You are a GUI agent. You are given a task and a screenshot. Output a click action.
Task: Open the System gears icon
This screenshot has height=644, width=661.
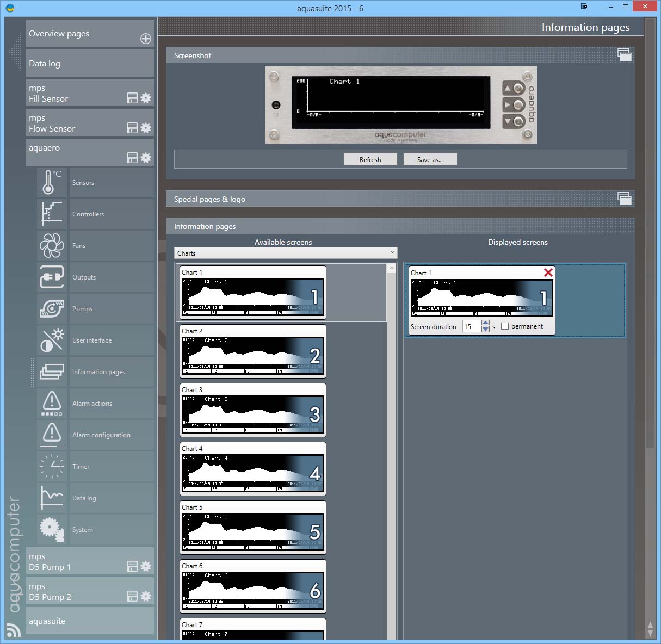click(x=52, y=530)
